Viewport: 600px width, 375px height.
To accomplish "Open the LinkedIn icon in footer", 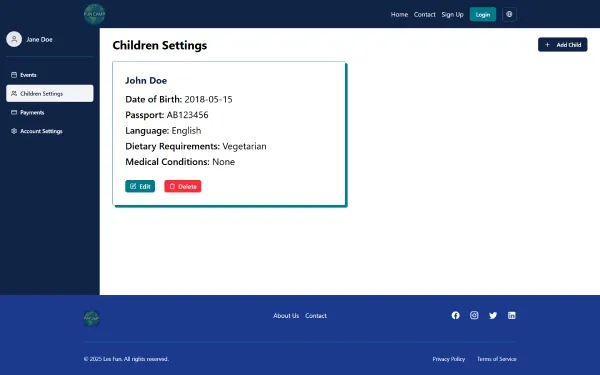I will pos(512,315).
